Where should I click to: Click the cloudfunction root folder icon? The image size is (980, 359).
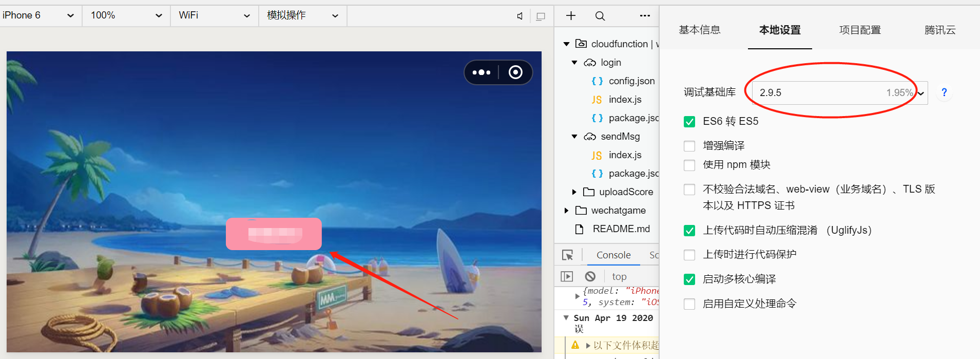581,44
